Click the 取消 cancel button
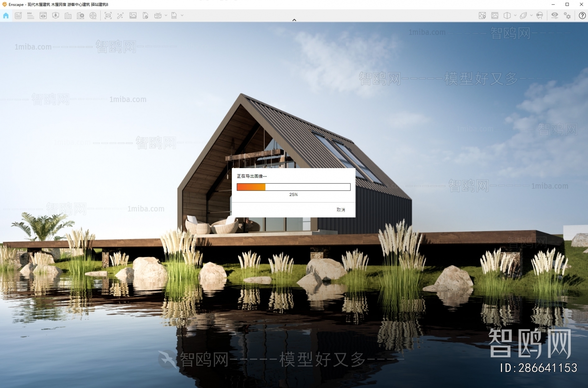Image resolution: width=588 pixels, height=388 pixels. [x=341, y=210]
